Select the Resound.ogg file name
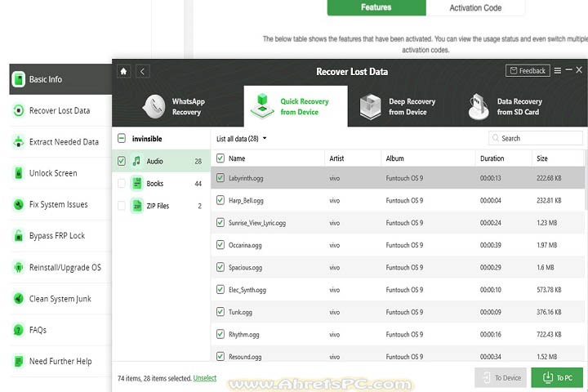Viewport: 588px width, 392px height. (x=245, y=356)
